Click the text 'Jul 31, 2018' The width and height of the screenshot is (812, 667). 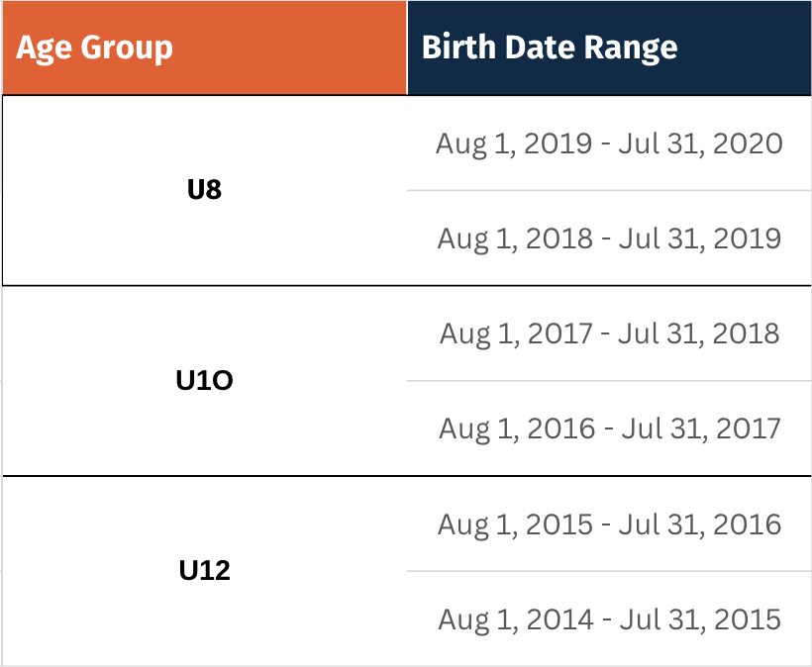point(699,333)
